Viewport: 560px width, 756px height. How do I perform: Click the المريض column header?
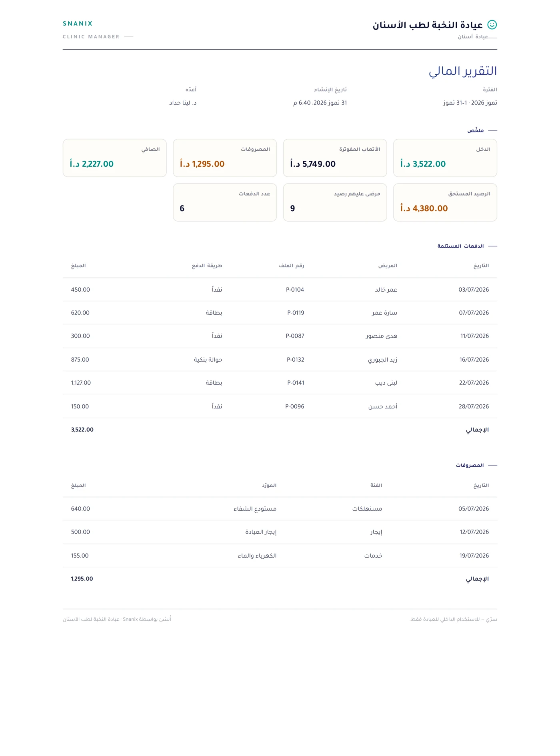point(388,266)
